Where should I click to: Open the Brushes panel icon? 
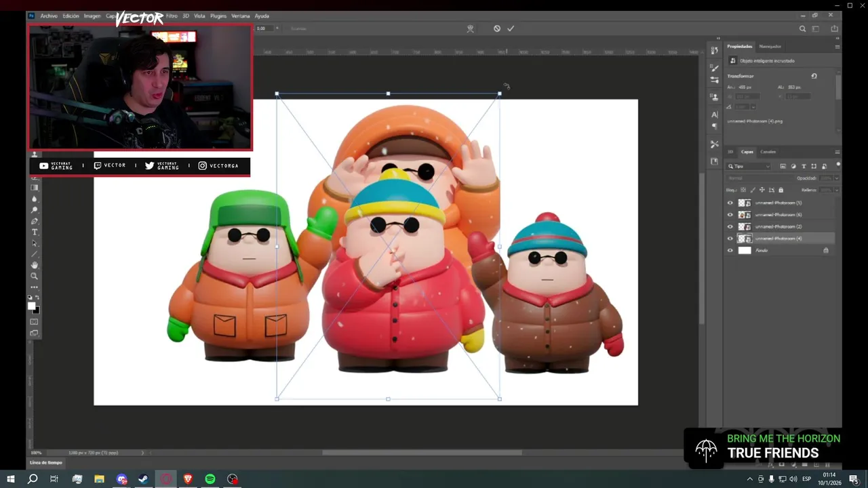pyautogui.click(x=714, y=68)
